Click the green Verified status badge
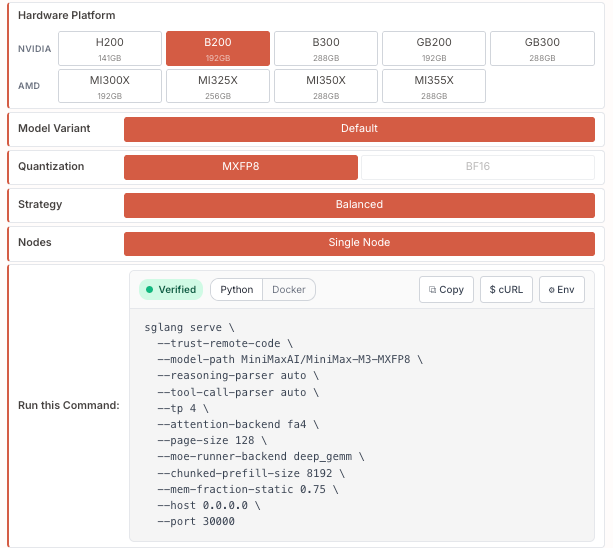This screenshot has width=613, height=548. tap(171, 290)
